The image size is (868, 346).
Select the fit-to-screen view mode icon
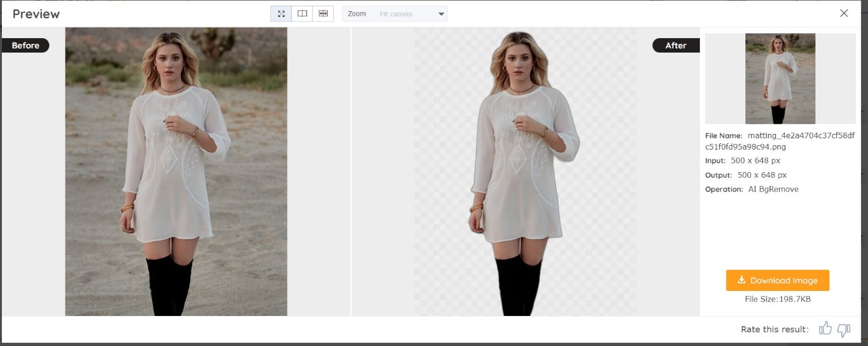pos(281,14)
